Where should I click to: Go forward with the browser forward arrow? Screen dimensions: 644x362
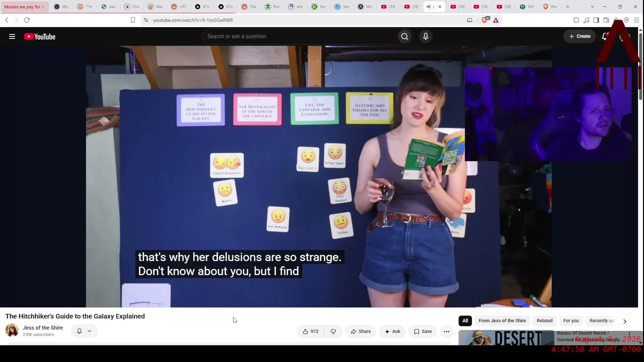click(16, 20)
